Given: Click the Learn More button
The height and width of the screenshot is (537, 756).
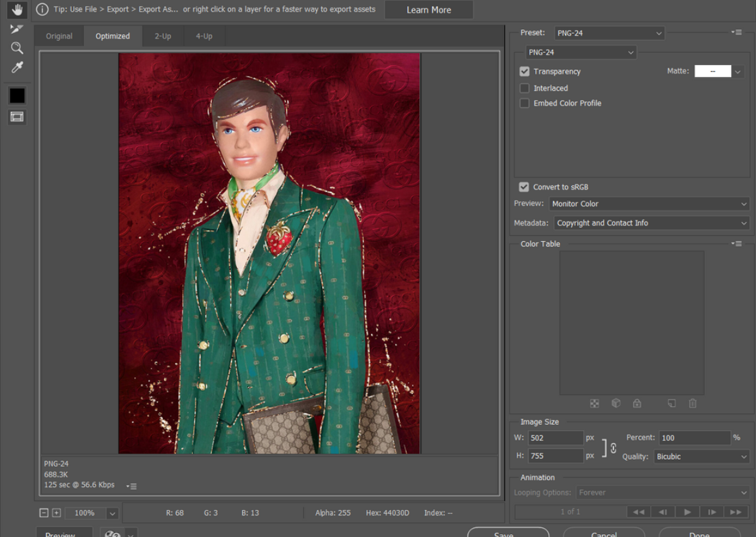Looking at the screenshot, I should point(428,9).
